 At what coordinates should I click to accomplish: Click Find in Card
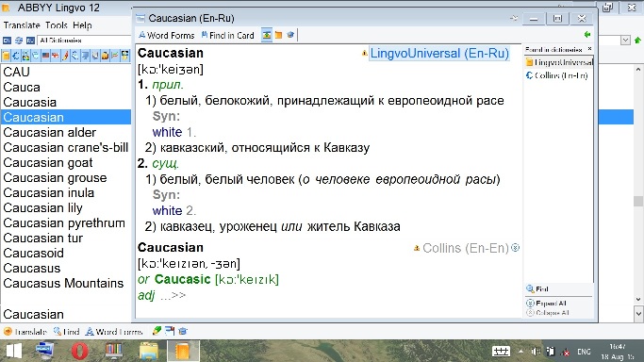tap(227, 35)
